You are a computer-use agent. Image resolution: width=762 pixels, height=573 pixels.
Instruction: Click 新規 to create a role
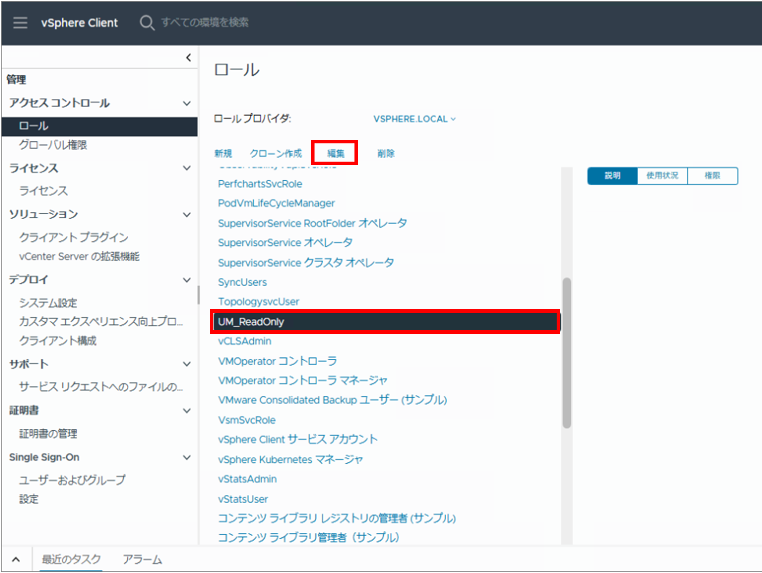click(x=223, y=154)
